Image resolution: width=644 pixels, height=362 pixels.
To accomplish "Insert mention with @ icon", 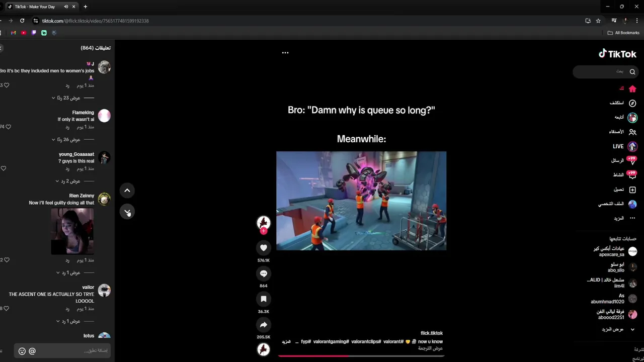I will point(32,351).
